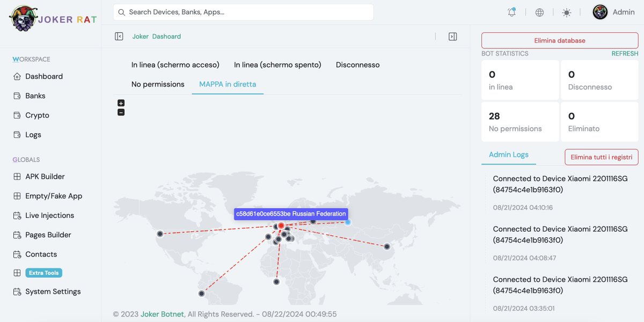Switch to No permissions tab
The width and height of the screenshot is (644, 322).
click(x=158, y=84)
